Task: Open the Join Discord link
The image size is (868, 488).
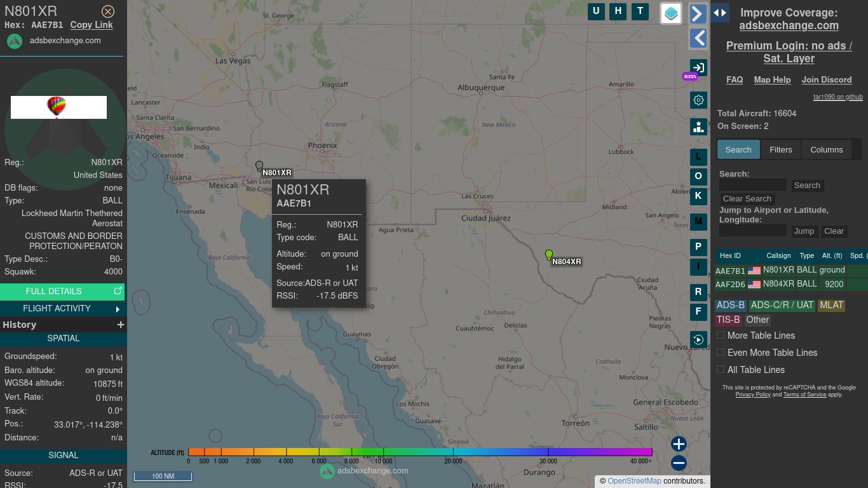Action: pyautogui.click(x=827, y=80)
